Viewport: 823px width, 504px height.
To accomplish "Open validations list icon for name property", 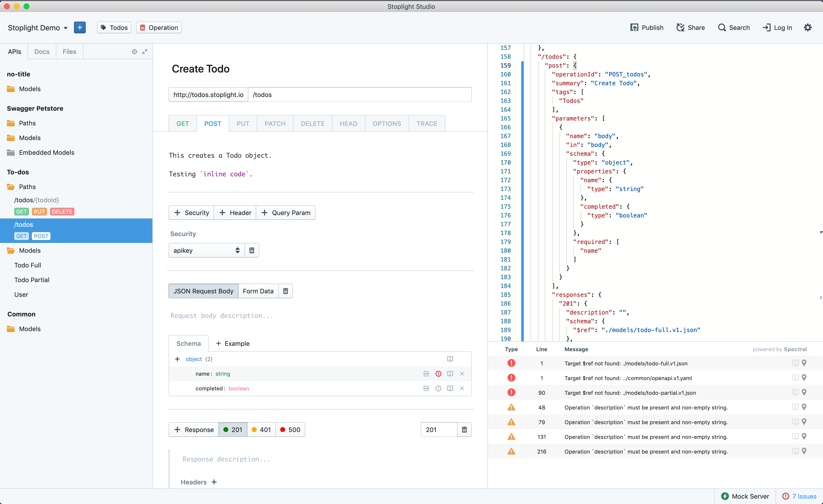I will [x=426, y=374].
